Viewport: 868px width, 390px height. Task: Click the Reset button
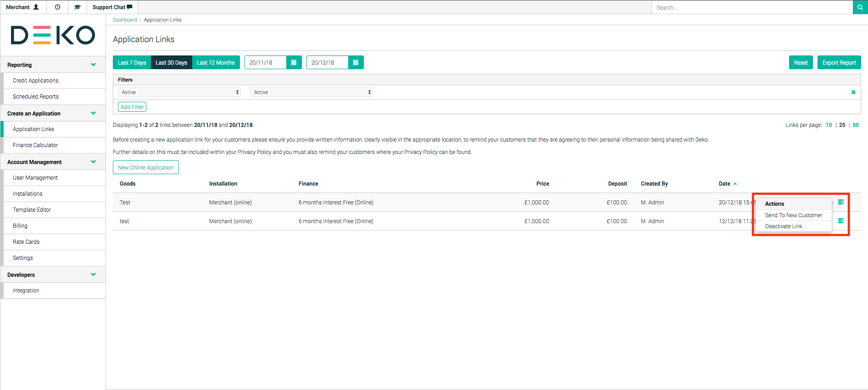(801, 62)
